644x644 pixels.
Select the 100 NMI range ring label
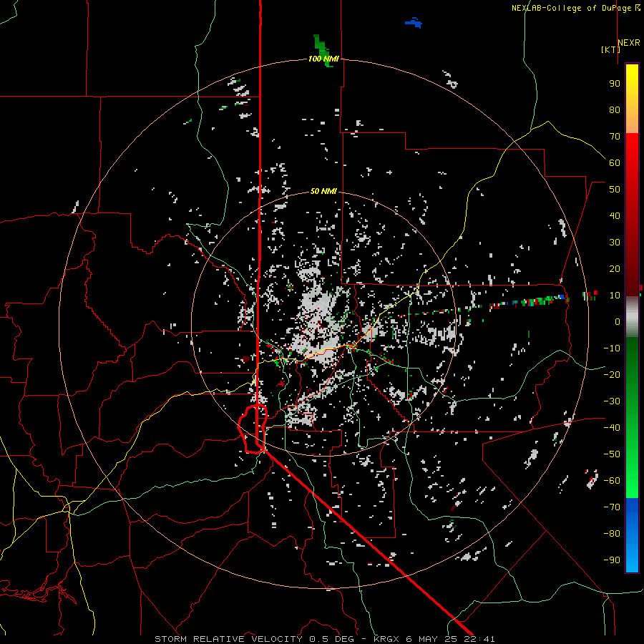(323, 59)
